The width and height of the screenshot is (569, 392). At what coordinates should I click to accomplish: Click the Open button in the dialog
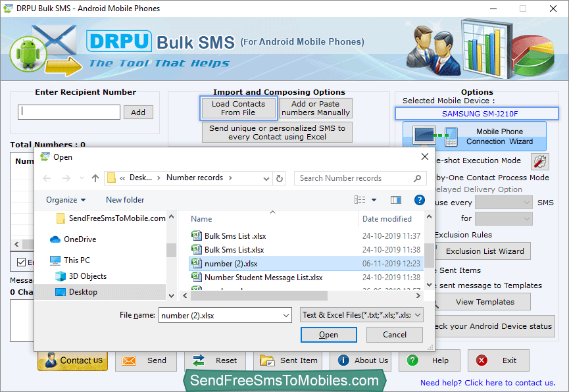click(x=328, y=335)
